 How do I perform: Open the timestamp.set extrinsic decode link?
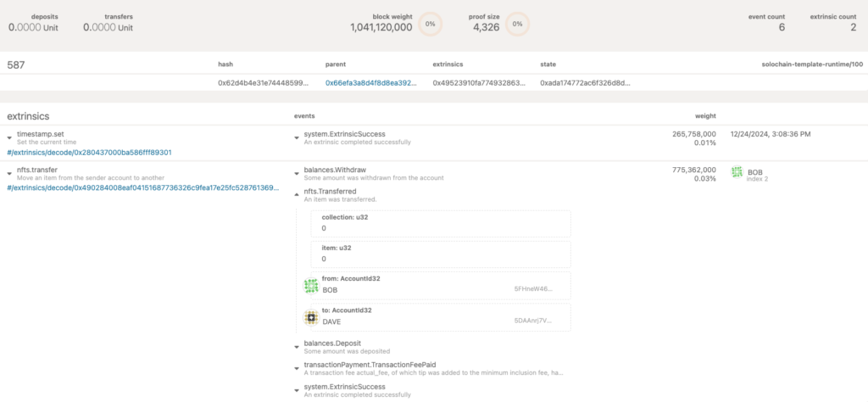pos(89,153)
